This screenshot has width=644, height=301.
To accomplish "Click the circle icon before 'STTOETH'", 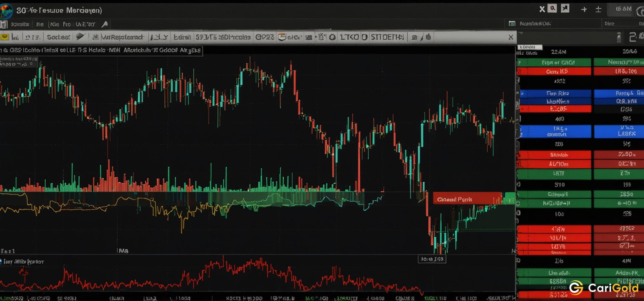I will coord(365,37).
